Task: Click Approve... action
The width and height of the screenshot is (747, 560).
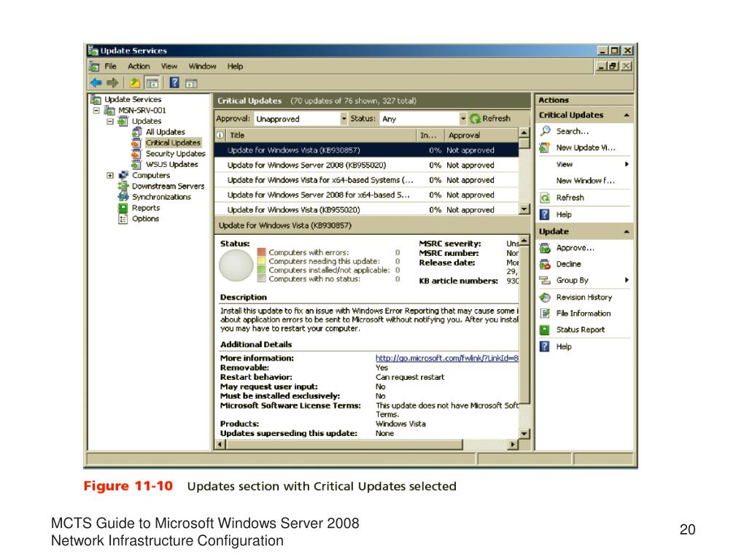Action: coord(575,248)
